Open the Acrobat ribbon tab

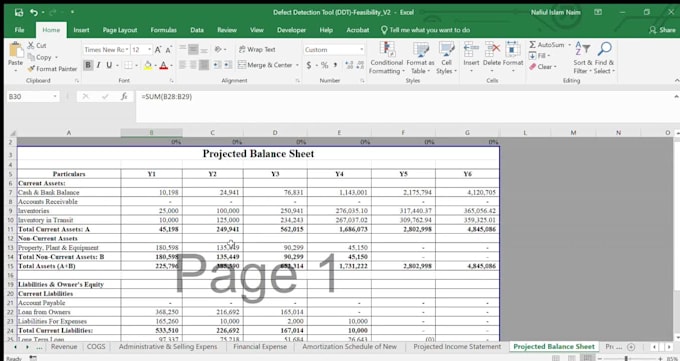tap(357, 30)
